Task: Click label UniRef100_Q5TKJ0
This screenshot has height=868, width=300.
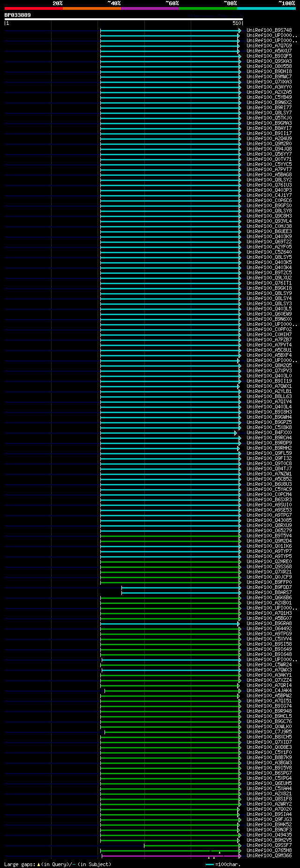Action: (x=269, y=118)
